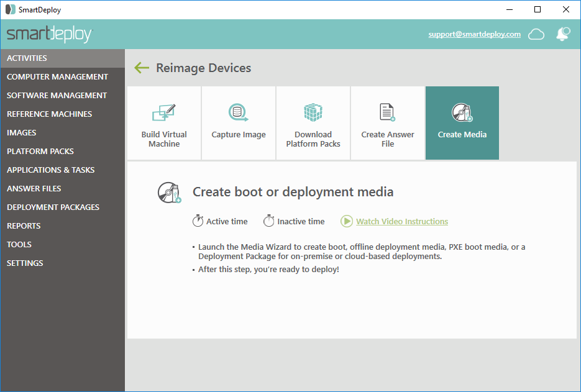The width and height of the screenshot is (581, 392).
Task: Select the Build Virtual Machine tile
Action: coord(164,123)
